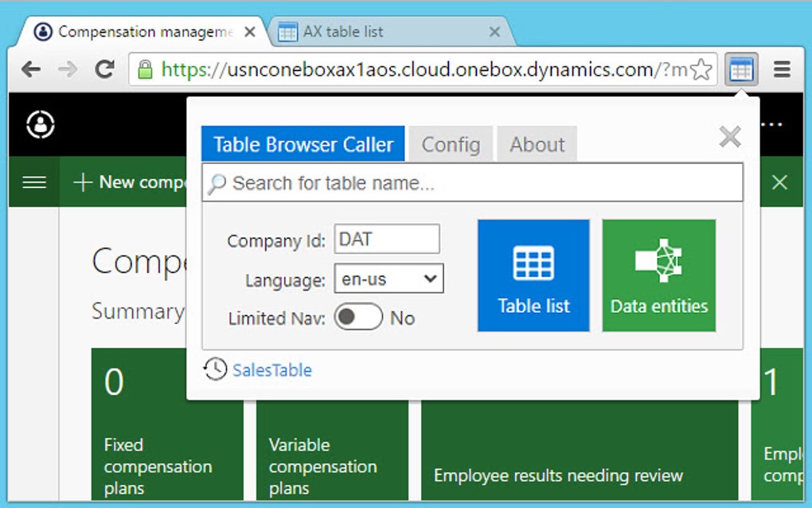Click the green Data entities tile
Screen dimensions: 812x508
pos(658,275)
